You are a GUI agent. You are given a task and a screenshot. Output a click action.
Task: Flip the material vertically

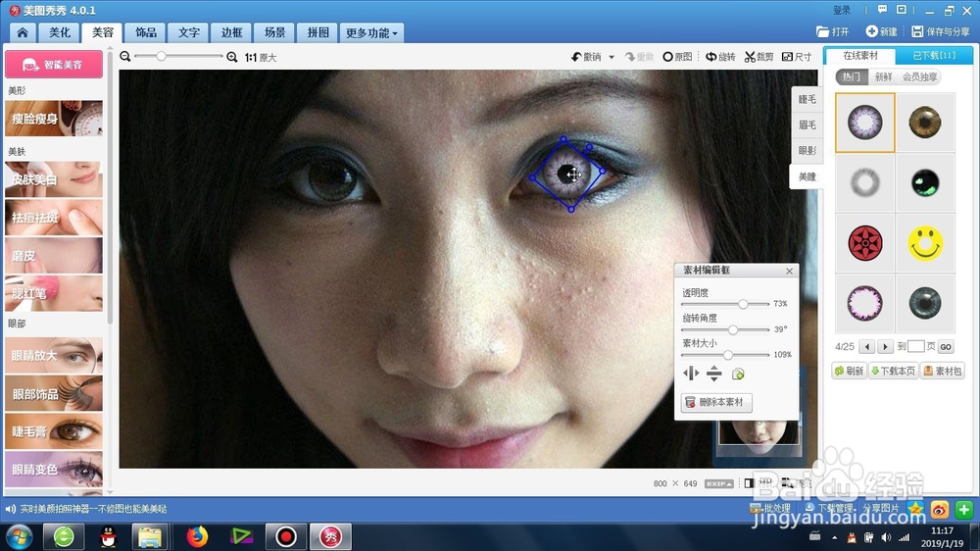713,374
